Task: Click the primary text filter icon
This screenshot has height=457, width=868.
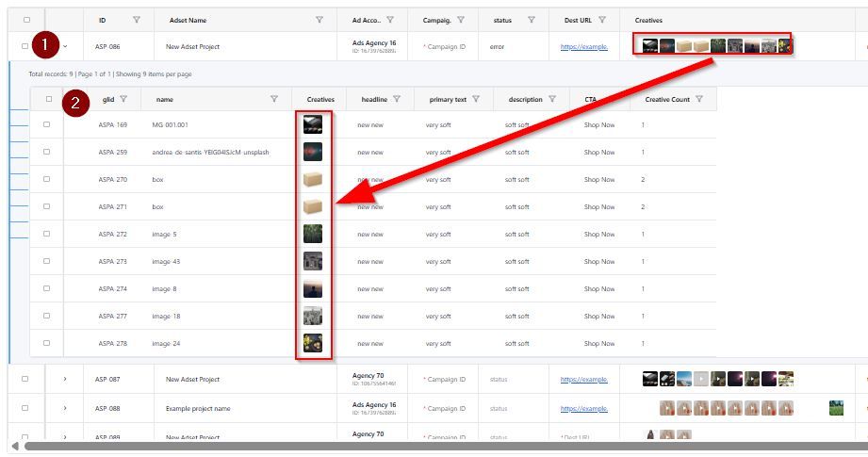Action: point(476,99)
